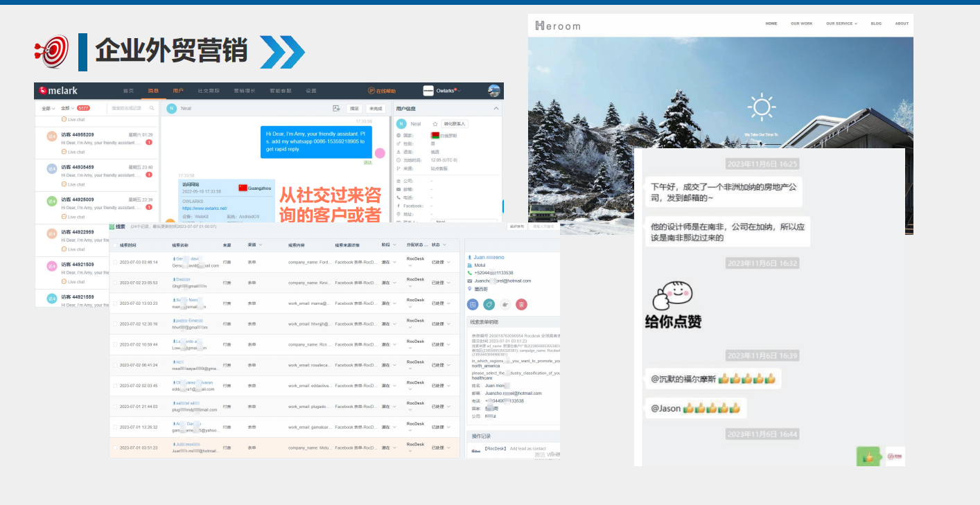Tick checkbox for lead 2023-07-02 10:59:44

point(115,344)
